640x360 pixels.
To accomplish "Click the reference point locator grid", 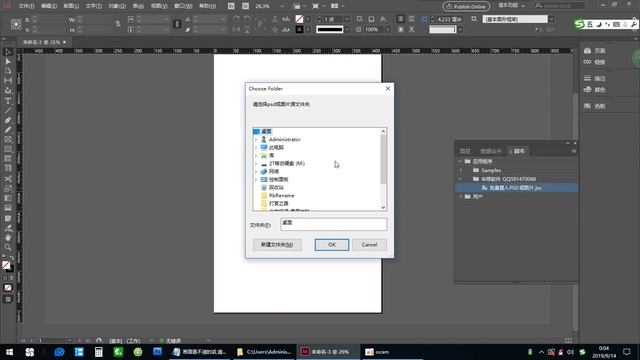I will [x=16, y=24].
